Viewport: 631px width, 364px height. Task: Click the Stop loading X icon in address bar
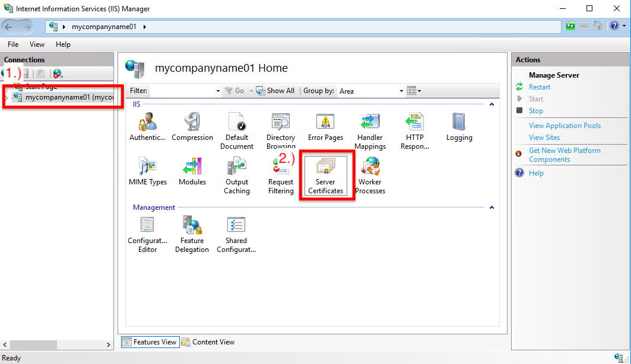pyautogui.click(x=584, y=25)
